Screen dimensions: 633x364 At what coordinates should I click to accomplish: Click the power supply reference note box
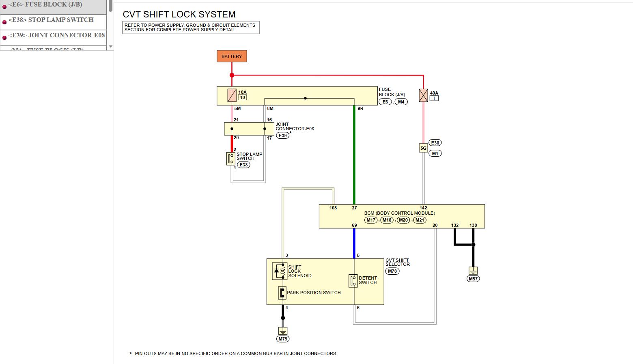[191, 28]
